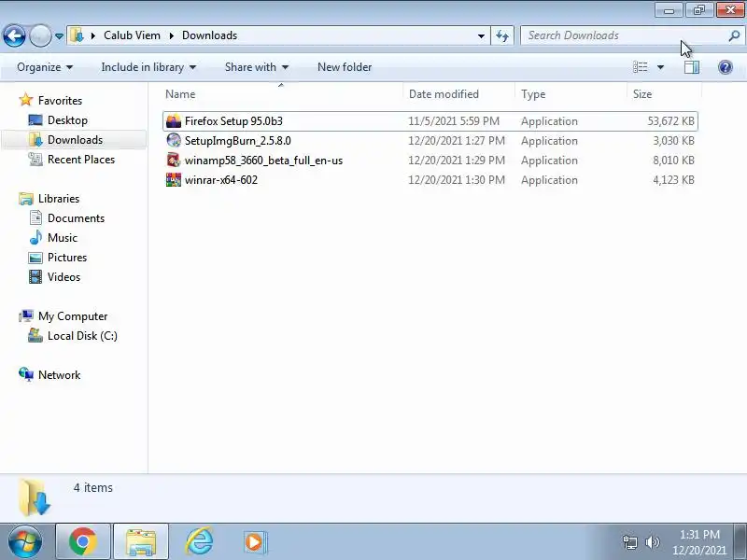Click the New folder button
The height and width of the screenshot is (560, 747).
pos(345,67)
